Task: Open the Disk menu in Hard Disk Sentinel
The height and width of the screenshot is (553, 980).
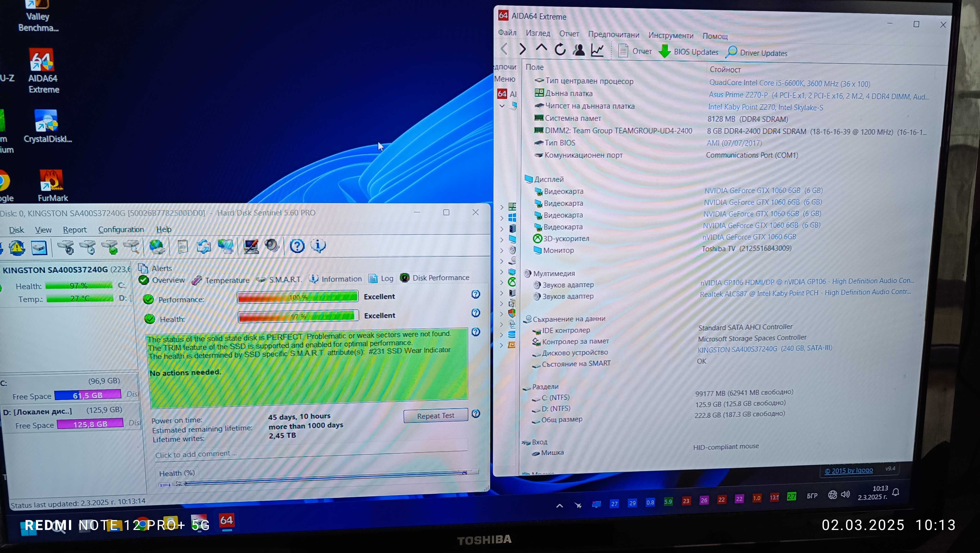Action: point(16,230)
